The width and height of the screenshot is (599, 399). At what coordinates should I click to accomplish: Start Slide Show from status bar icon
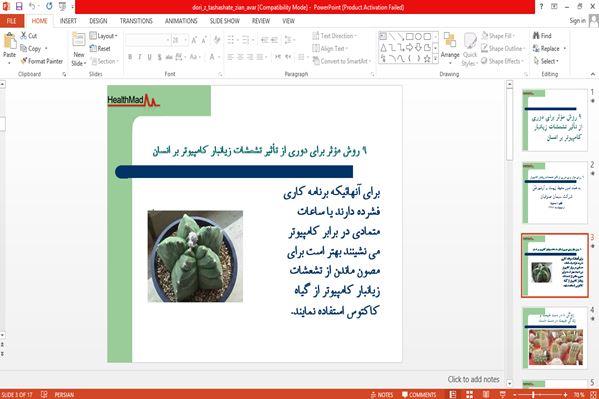[x=502, y=394]
